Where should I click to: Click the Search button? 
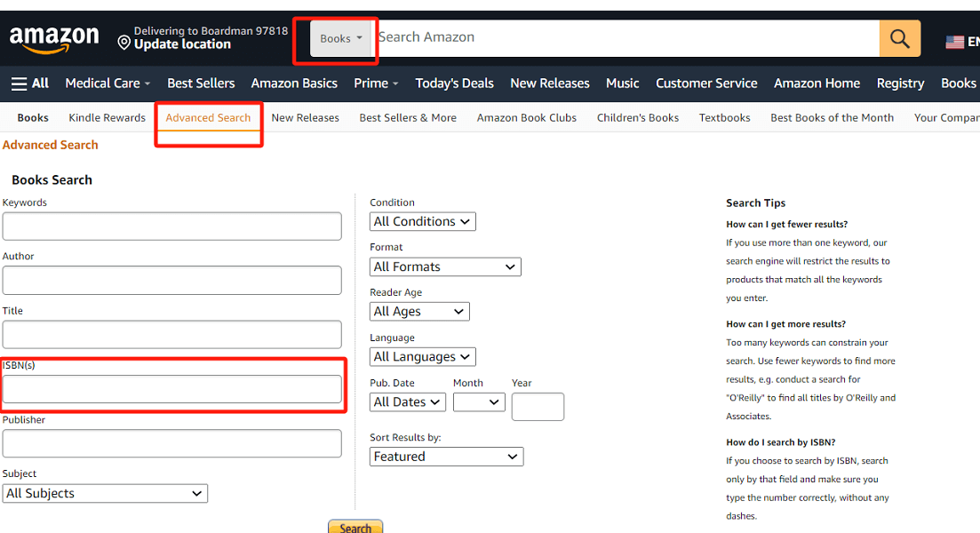355,527
